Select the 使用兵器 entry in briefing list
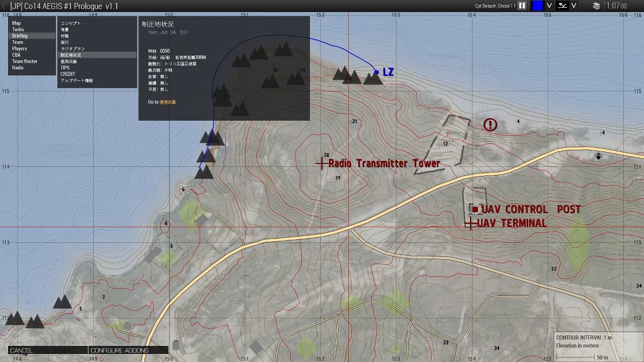The width and height of the screenshot is (644, 362). pos(97,61)
